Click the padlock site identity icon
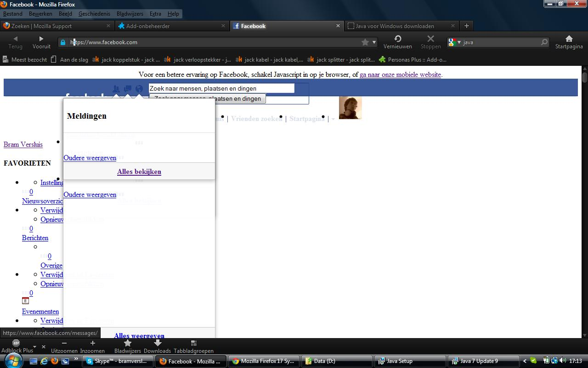 click(63, 42)
